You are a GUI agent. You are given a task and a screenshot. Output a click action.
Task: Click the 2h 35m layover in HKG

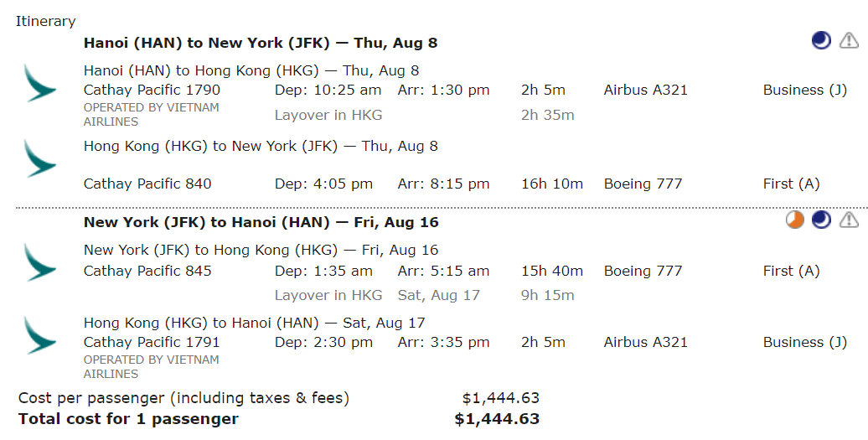point(547,115)
